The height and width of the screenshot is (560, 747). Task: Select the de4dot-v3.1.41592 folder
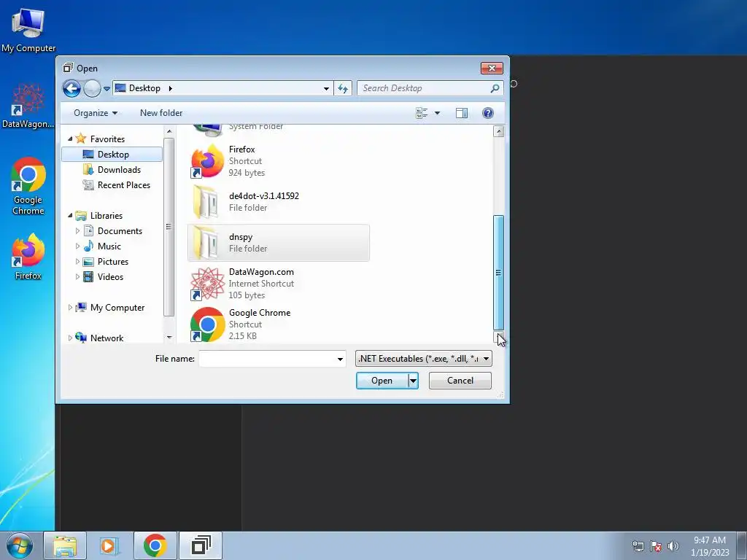click(x=278, y=202)
